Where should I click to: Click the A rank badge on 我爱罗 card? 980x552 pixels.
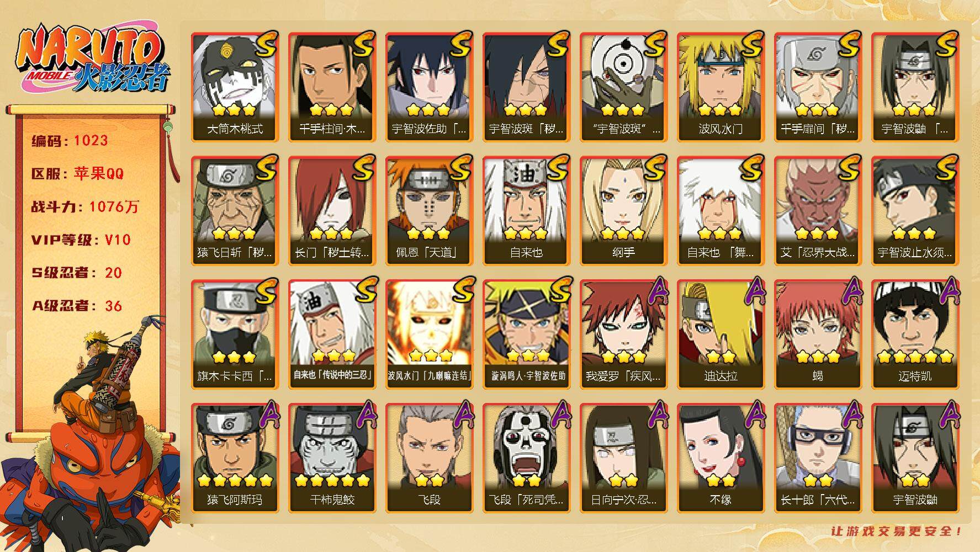click(655, 291)
